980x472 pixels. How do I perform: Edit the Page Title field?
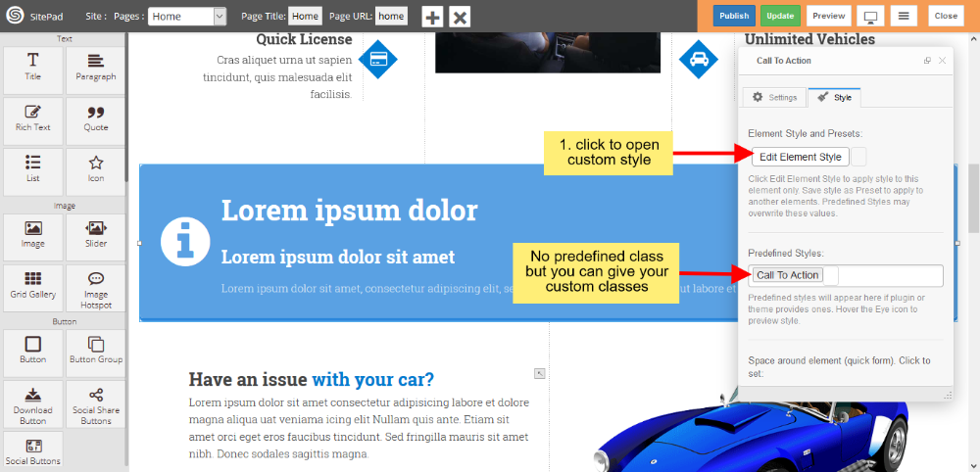click(305, 17)
